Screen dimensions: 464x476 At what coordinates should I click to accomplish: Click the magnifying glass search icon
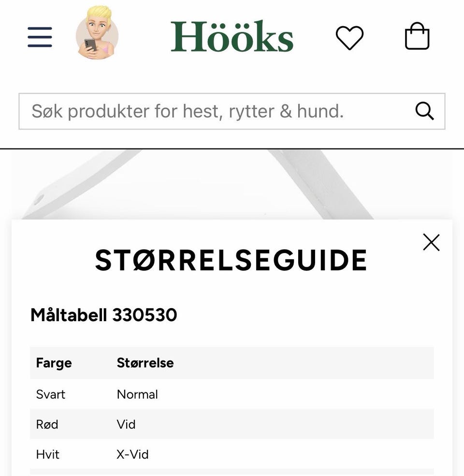pos(424,111)
